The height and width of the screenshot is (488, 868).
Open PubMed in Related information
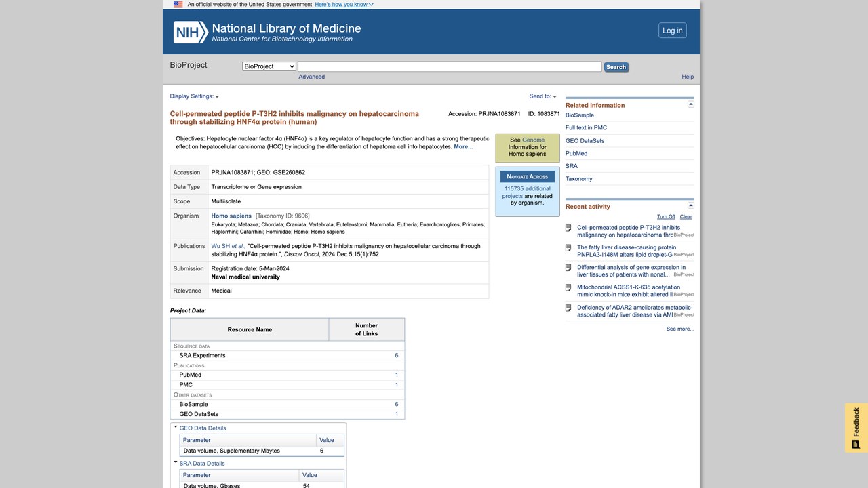[x=576, y=154]
